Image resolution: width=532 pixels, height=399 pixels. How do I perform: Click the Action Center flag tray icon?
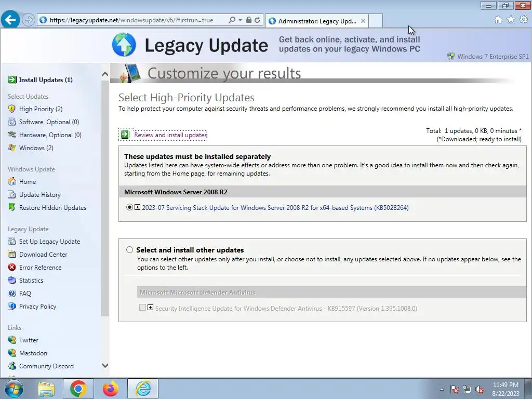click(x=455, y=389)
